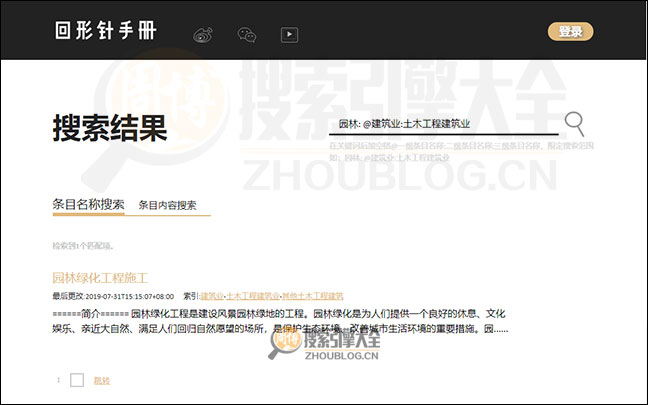Click the magnifying glass search icon

tap(574, 123)
